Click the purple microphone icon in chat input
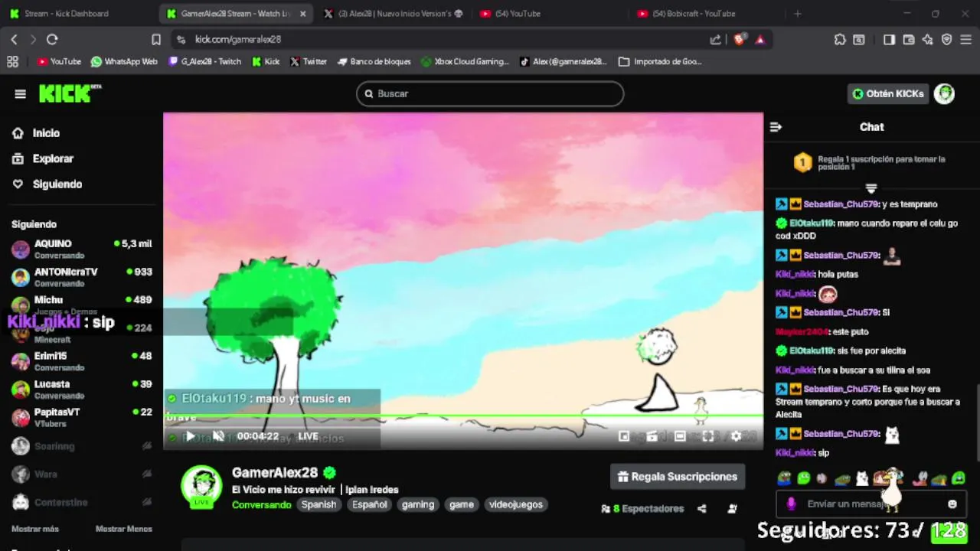This screenshot has width=980, height=551. point(791,504)
